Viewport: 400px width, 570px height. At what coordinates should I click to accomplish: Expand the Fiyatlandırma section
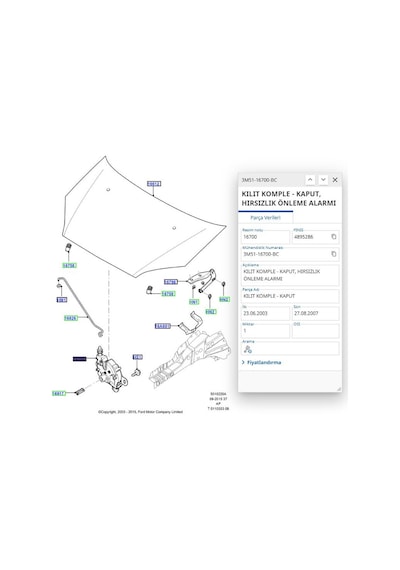pyautogui.click(x=261, y=362)
